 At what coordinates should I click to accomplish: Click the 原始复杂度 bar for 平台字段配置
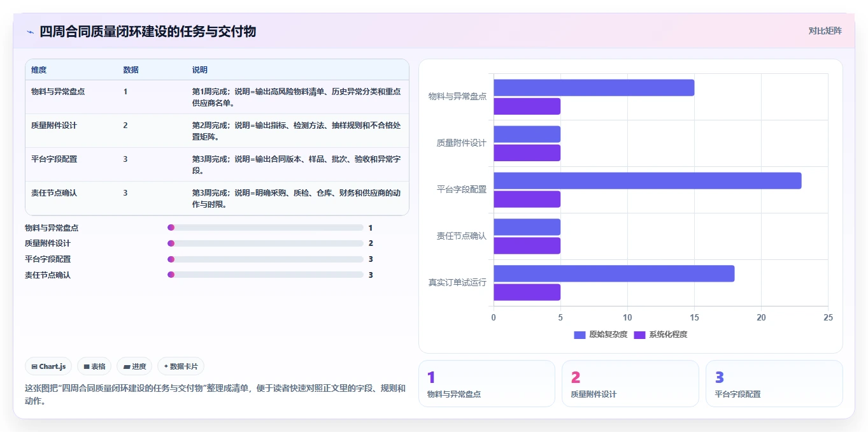[x=647, y=181]
